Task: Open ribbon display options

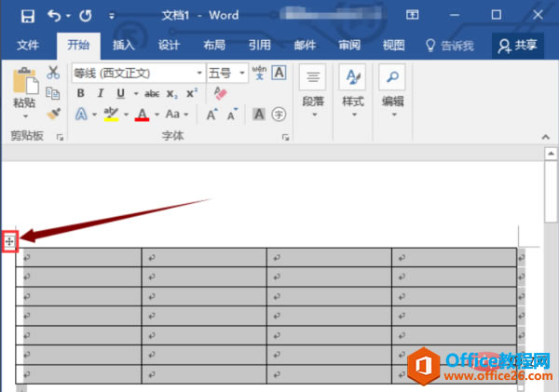Action: coord(413,15)
